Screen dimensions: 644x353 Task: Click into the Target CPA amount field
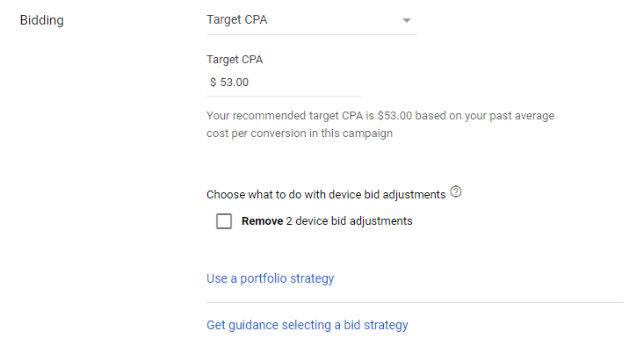click(x=284, y=83)
